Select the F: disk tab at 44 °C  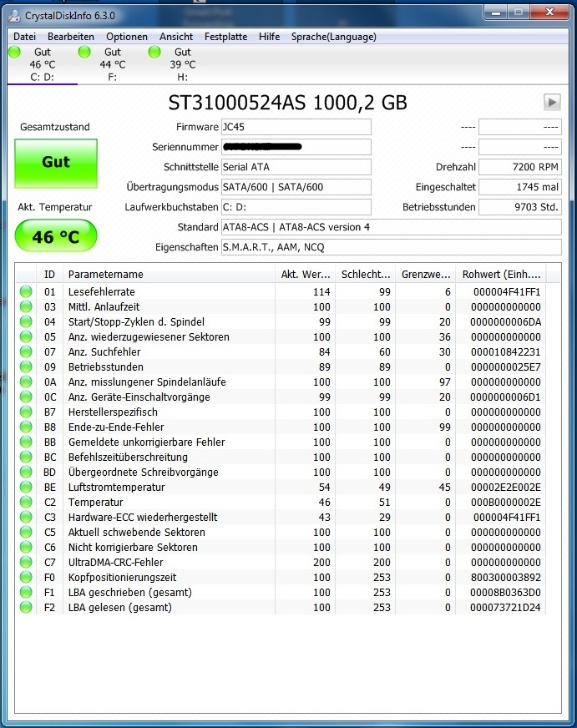click(113, 64)
